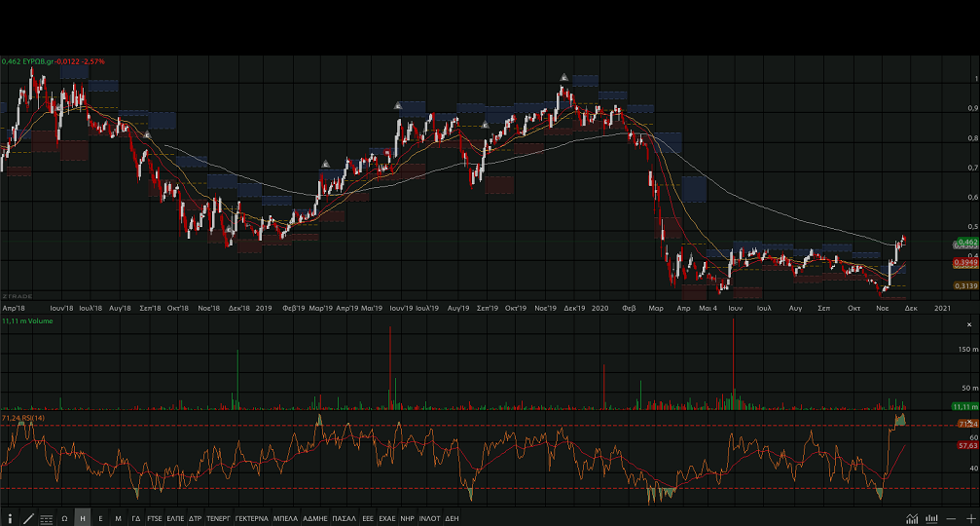Open the FTSE symbol tab

point(155,518)
